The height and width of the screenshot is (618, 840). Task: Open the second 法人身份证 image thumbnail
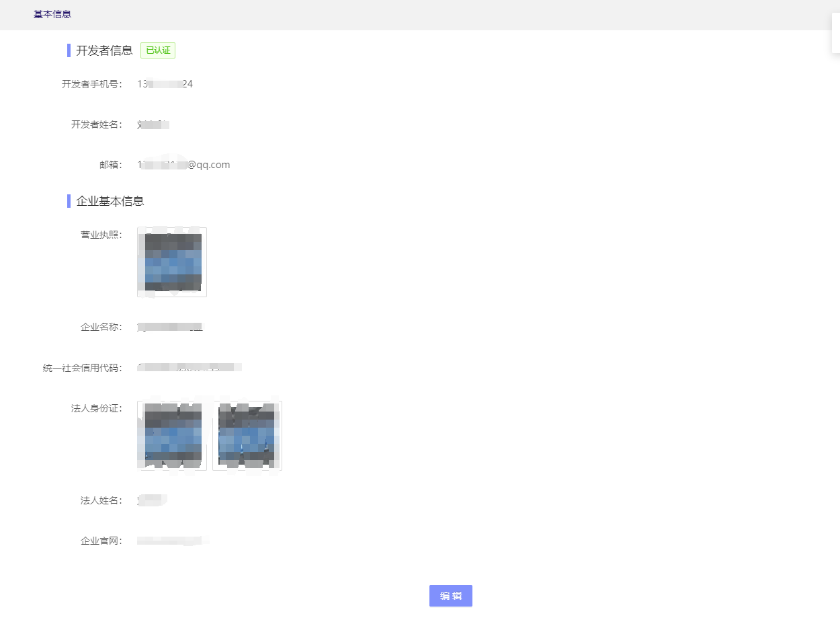tap(247, 436)
